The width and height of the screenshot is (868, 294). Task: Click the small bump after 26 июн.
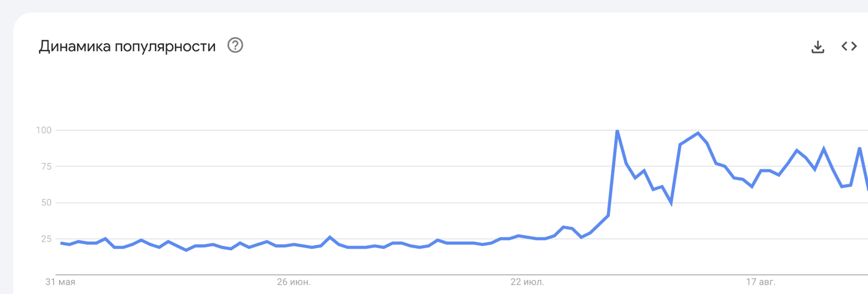tap(330, 237)
